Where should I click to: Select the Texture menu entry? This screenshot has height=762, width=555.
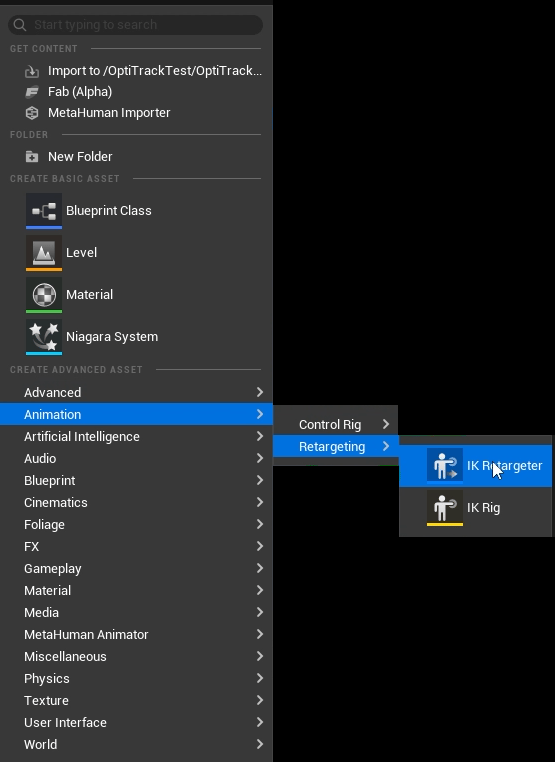(x=136, y=700)
